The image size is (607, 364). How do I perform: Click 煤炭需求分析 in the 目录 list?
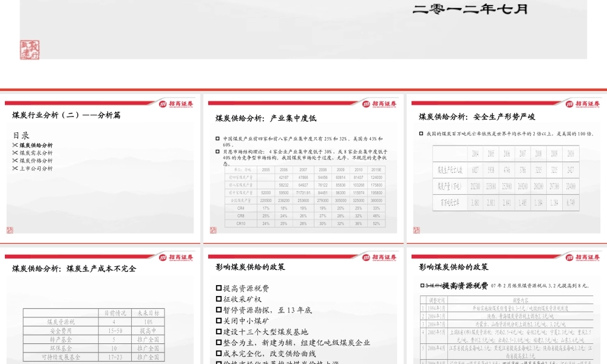click(36, 153)
